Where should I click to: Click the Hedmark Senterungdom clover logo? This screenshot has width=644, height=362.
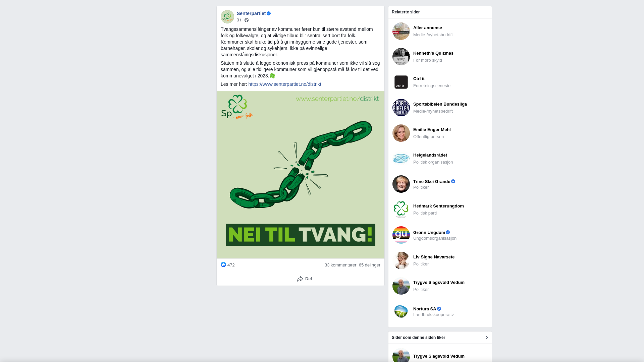tap(401, 209)
